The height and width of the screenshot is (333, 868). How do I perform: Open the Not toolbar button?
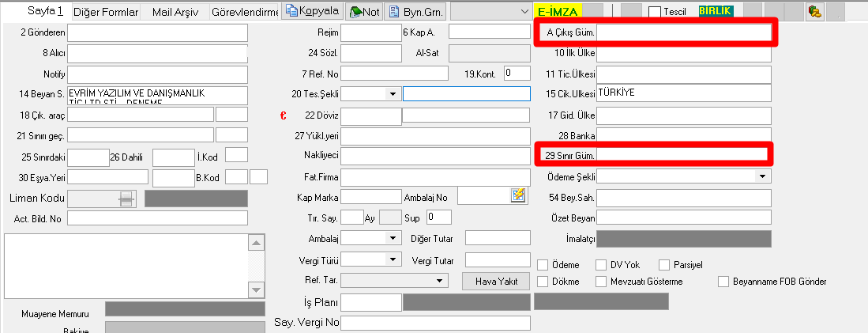pyautogui.click(x=364, y=11)
